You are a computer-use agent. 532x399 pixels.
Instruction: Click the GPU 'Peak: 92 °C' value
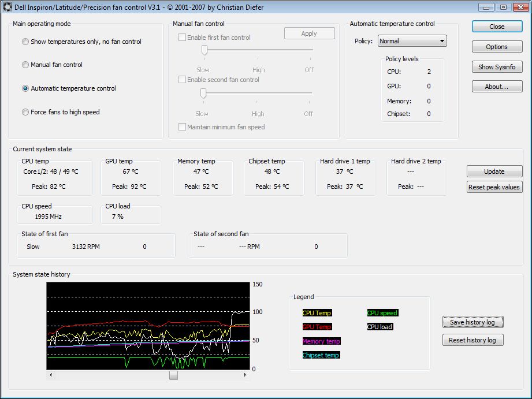click(129, 187)
